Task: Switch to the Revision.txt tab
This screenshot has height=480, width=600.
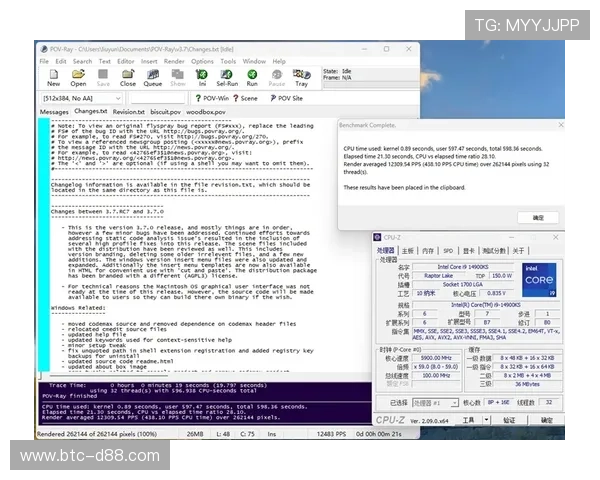Action: point(129,112)
